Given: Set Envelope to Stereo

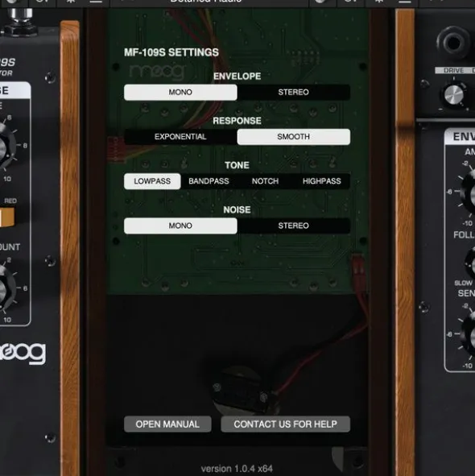Looking at the screenshot, I should click(x=294, y=92).
